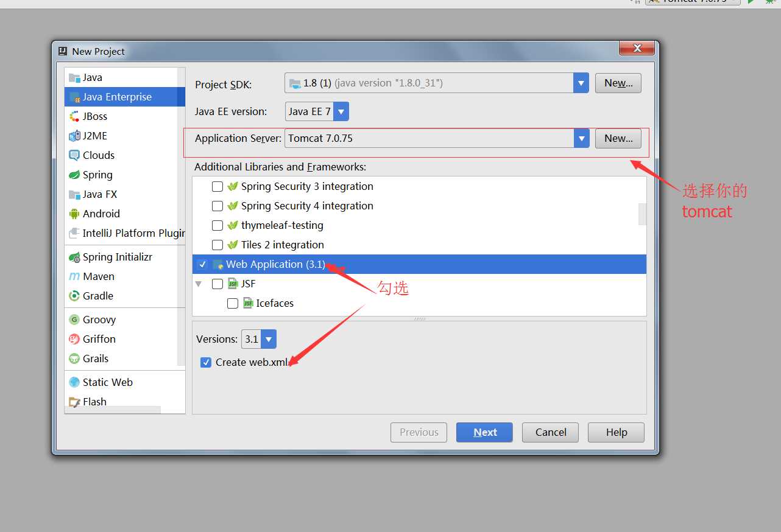
Task: Click the project type list scrollbar
Action: (181, 216)
